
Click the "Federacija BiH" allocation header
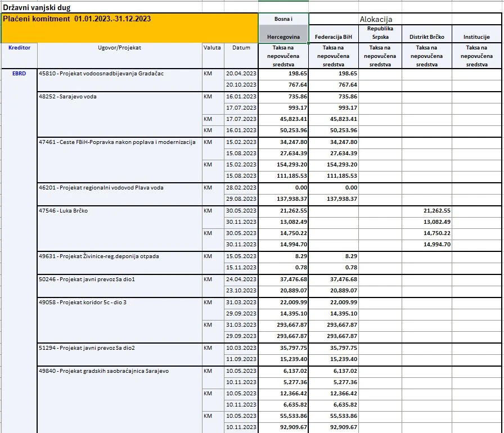pos(334,37)
